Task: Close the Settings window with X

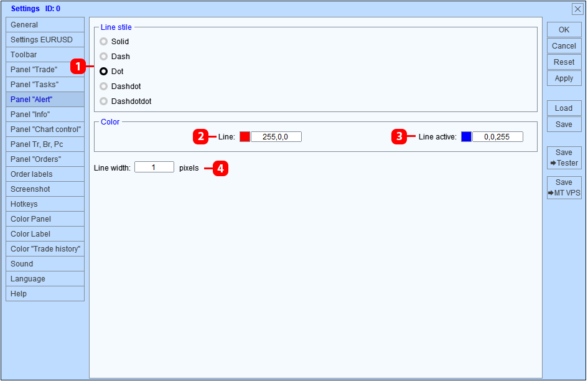Action: point(577,9)
